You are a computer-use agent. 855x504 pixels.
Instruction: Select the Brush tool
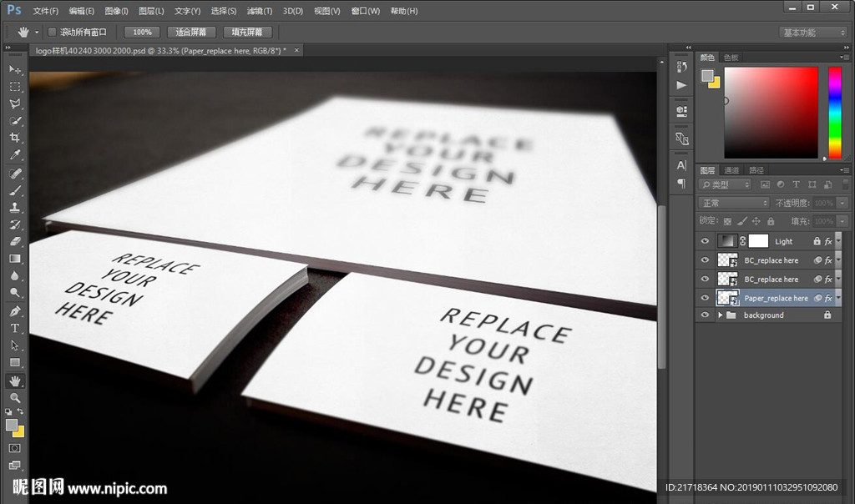(15, 190)
